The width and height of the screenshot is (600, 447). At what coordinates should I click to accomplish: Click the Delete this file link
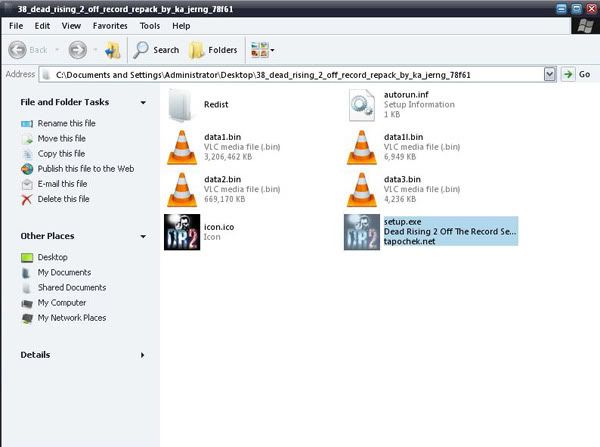tap(64, 199)
